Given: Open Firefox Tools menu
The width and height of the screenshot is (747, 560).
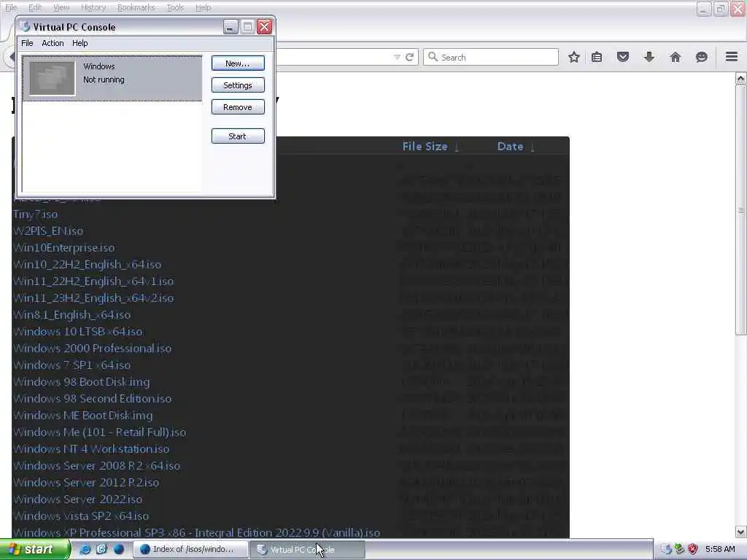Looking at the screenshot, I should pyautogui.click(x=175, y=7).
